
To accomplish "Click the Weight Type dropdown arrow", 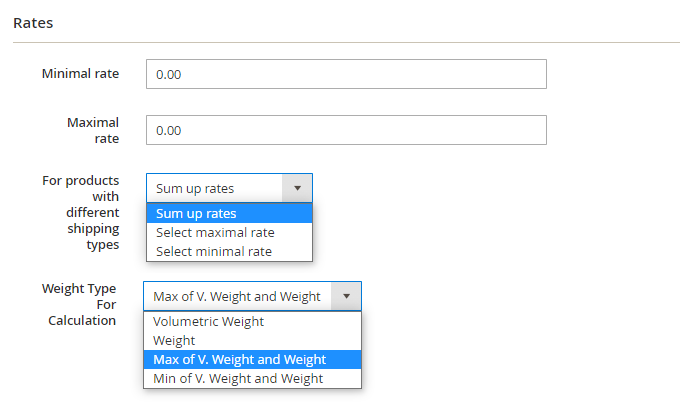I will 346,296.
